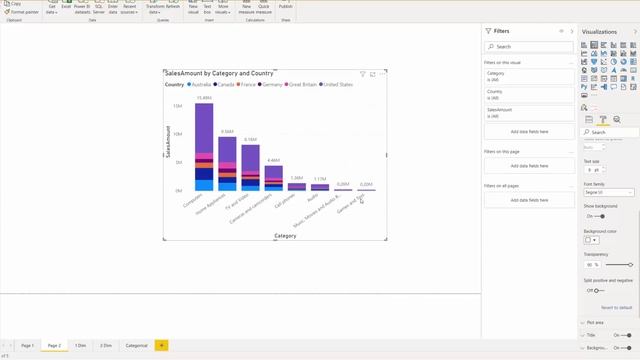Toggle the Title section switch off
The image size is (640, 360).
point(626,335)
